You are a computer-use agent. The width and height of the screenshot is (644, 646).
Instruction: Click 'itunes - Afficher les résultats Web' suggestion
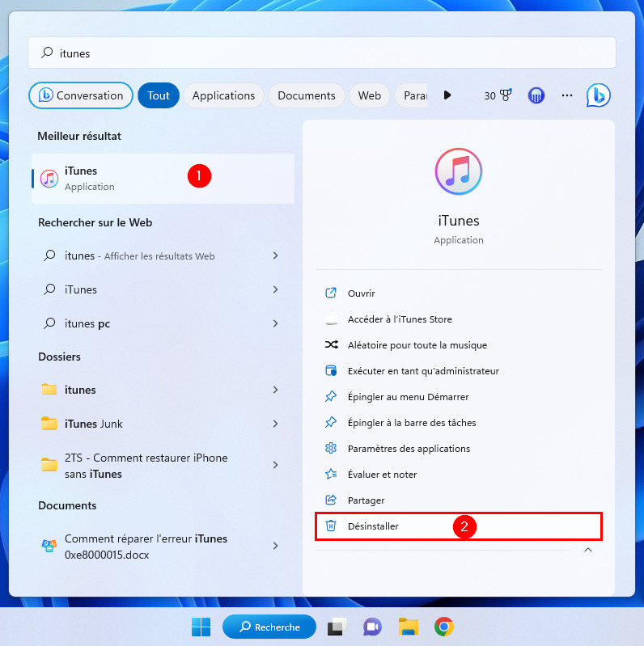163,255
